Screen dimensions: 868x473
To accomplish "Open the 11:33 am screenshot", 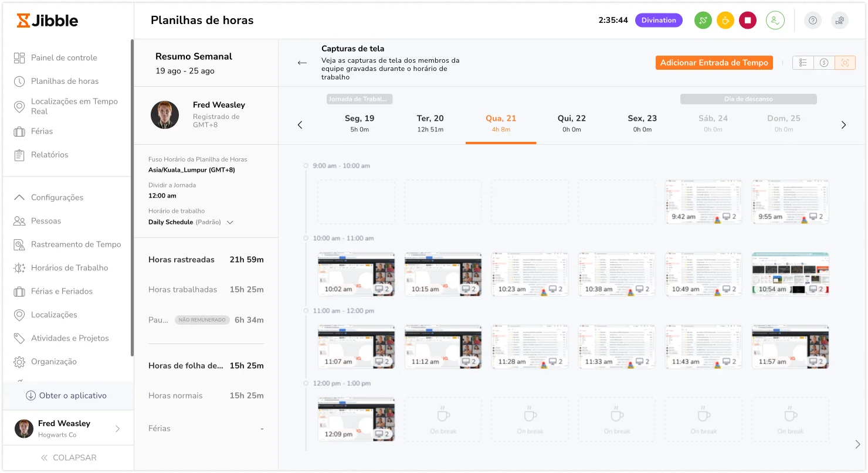I will [x=616, y=347].
